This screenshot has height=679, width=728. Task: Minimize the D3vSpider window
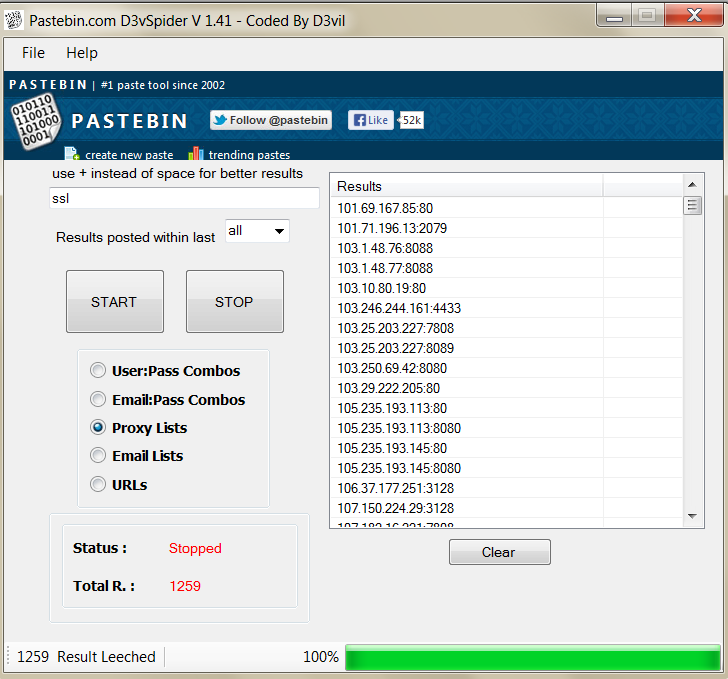(614, 16)
